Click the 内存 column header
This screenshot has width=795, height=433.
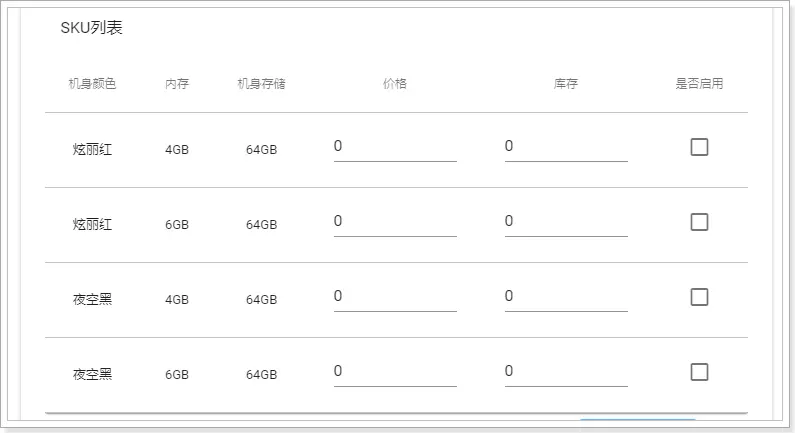(x=177, y=84)
